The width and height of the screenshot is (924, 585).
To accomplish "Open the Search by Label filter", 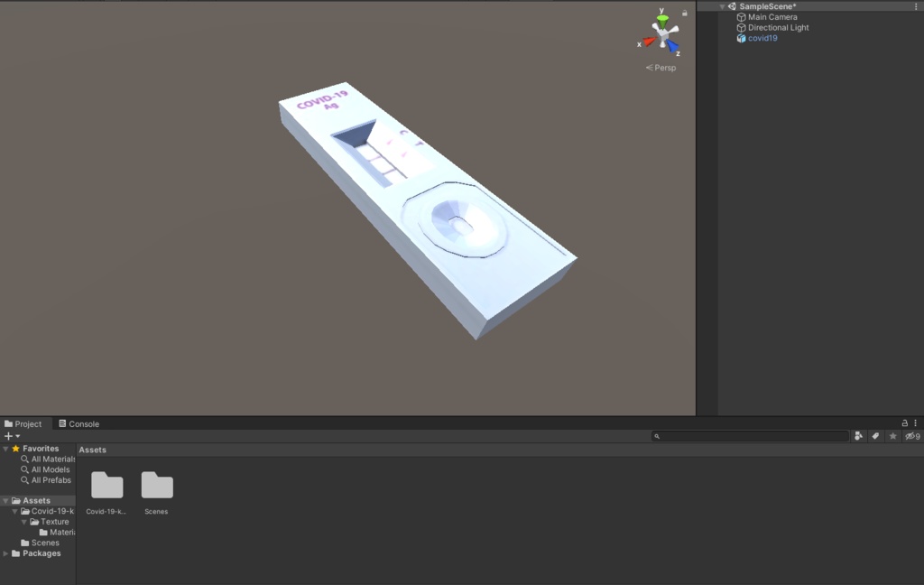I will pos(875,436).
